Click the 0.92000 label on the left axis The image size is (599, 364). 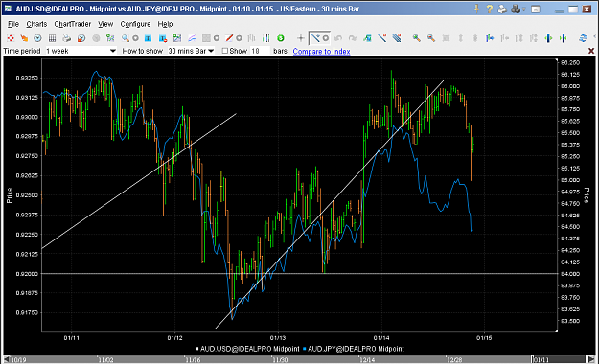point(27,274)
